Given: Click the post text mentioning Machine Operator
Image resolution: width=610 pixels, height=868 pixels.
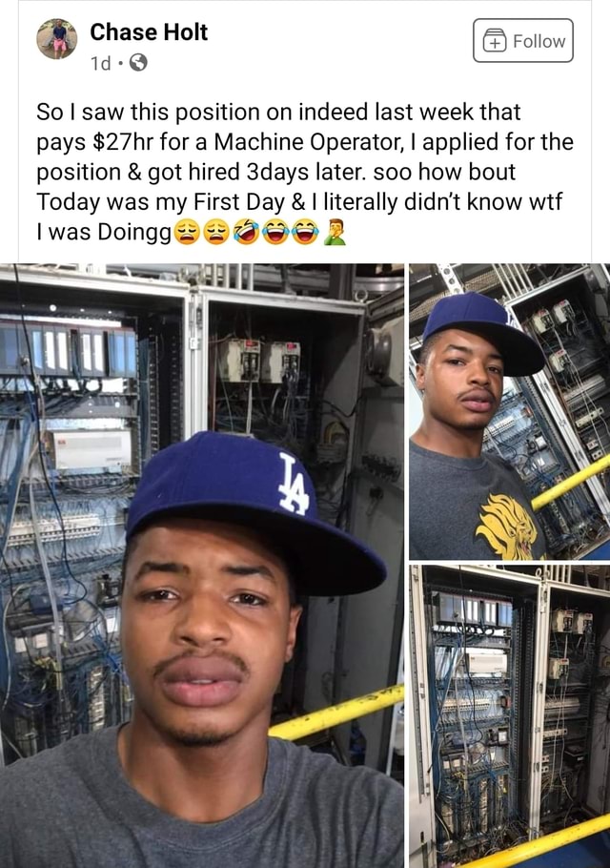Looking at the screenshot, I should [305, 172].
